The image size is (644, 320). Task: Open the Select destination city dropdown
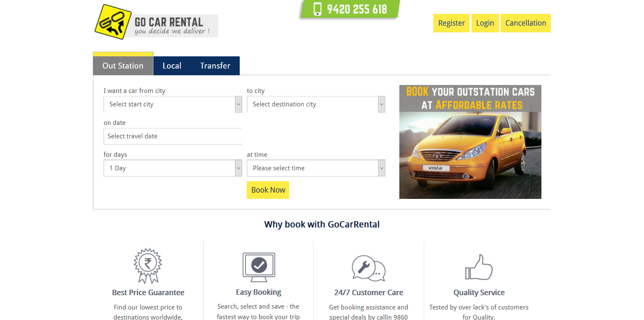[x=316, y=104]
